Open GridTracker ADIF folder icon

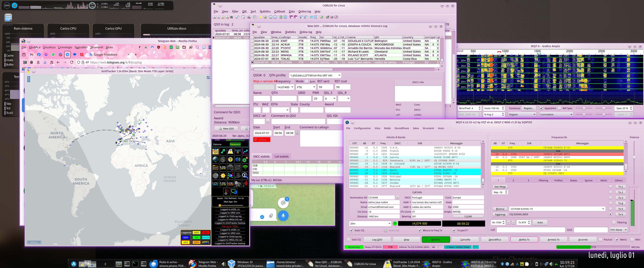pos(216,167)
